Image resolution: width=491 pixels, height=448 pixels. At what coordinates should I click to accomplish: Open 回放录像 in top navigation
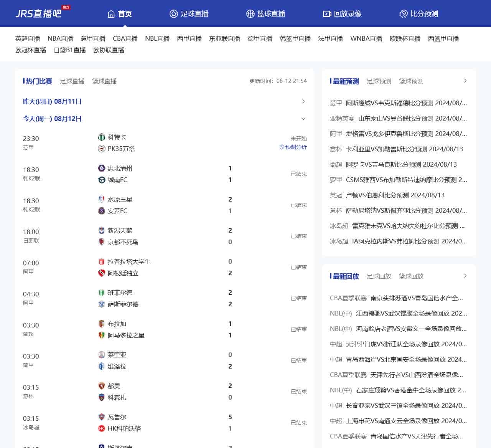pyautogui.click(x=342, y=14)
